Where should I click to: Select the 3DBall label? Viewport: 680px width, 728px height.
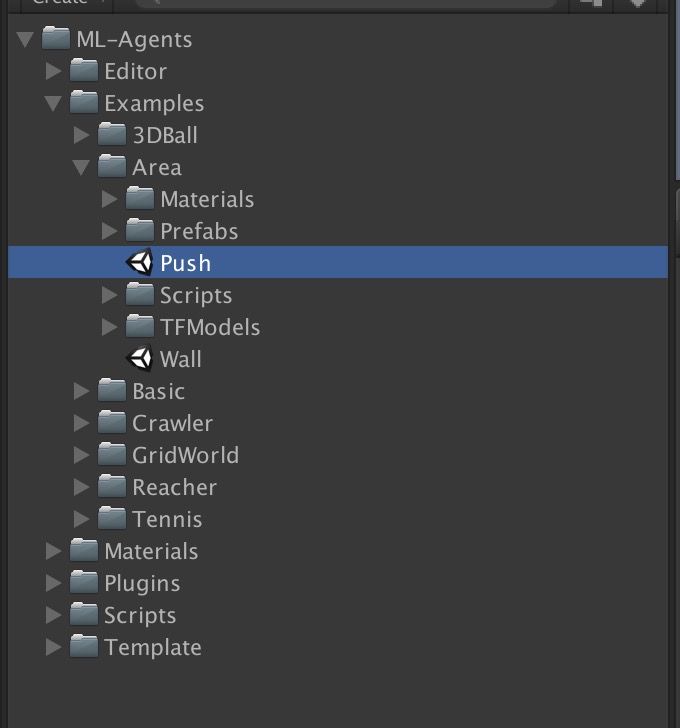pos(165,136)
